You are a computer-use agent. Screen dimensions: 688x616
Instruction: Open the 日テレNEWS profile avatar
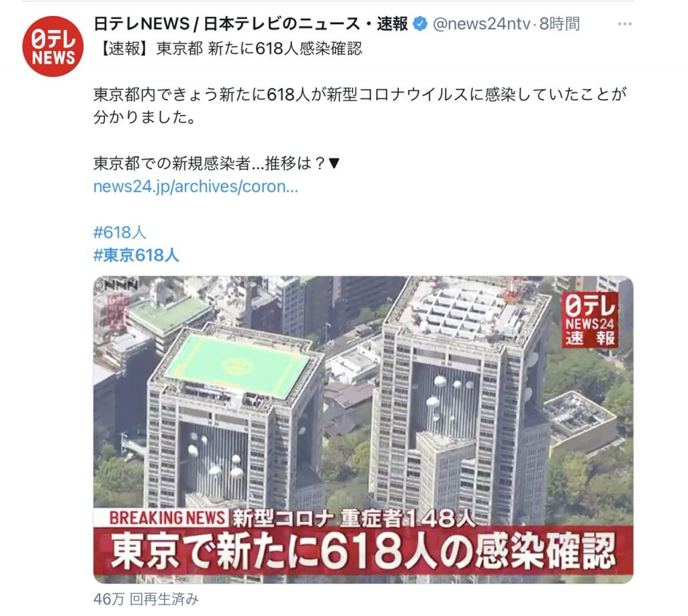coord(52,46)
